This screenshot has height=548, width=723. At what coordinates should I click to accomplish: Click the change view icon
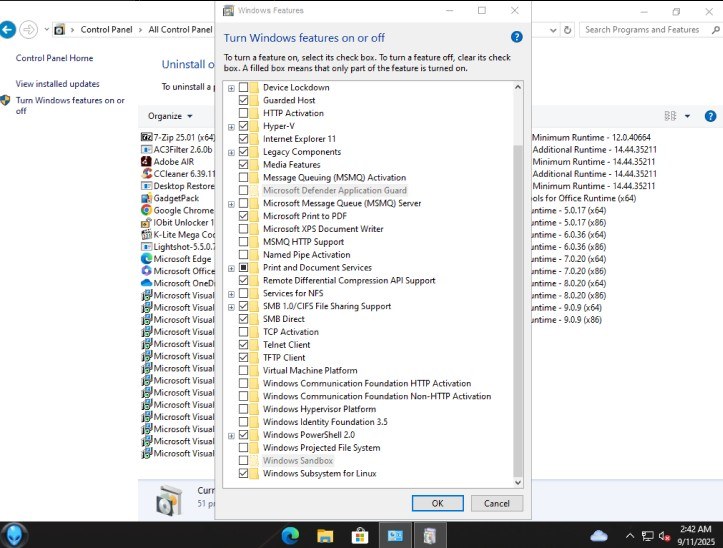670,116
